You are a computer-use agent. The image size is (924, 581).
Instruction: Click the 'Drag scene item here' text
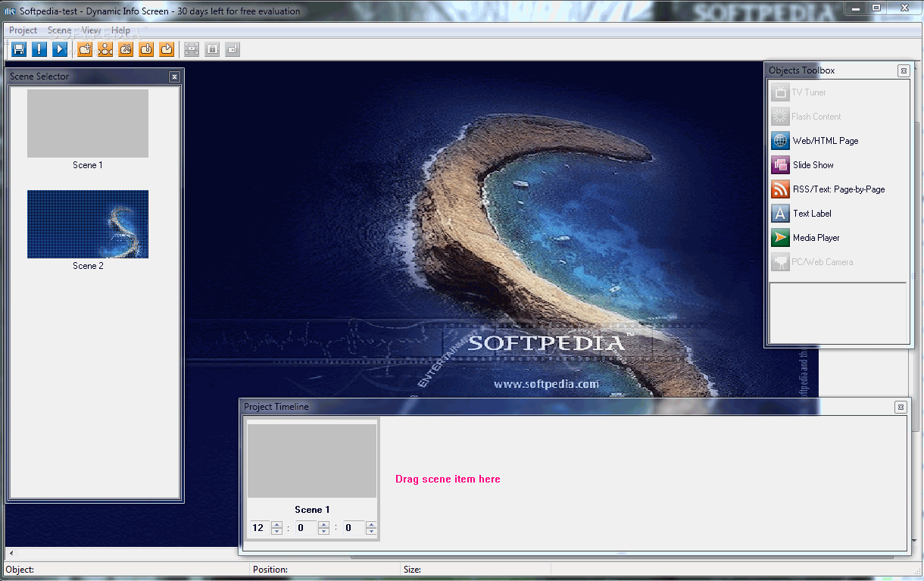pos(448,479)
